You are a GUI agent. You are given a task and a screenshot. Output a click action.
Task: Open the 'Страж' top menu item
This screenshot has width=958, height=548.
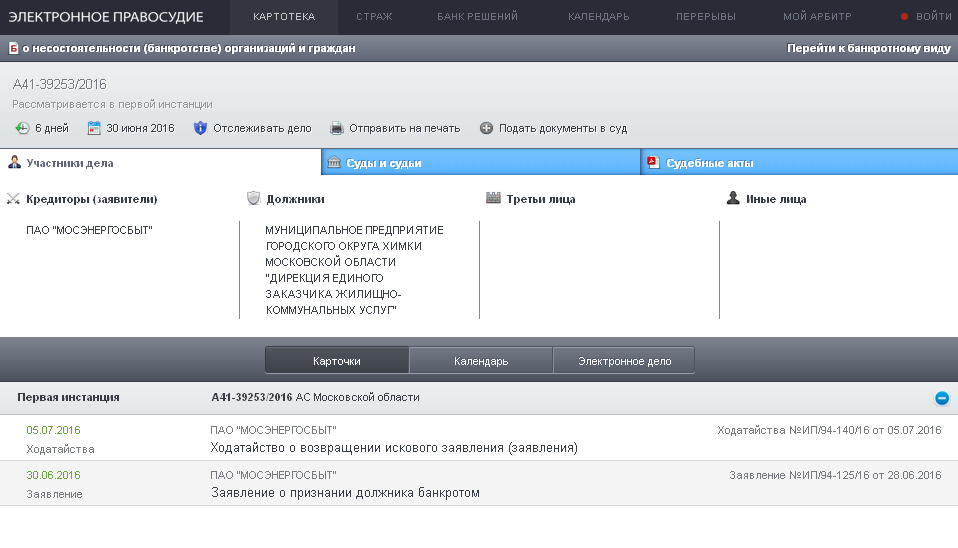[x=375, y=17]
